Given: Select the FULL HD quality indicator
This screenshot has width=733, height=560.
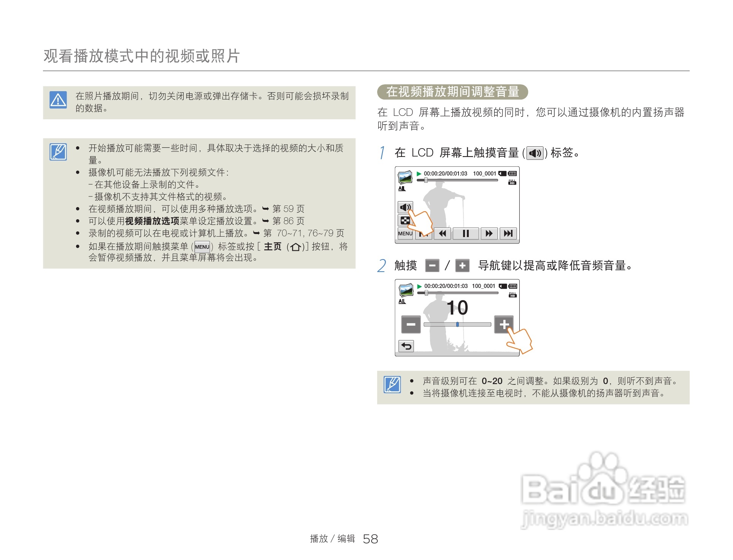Looking at the screenshot, I should click(x=513, y=182).
